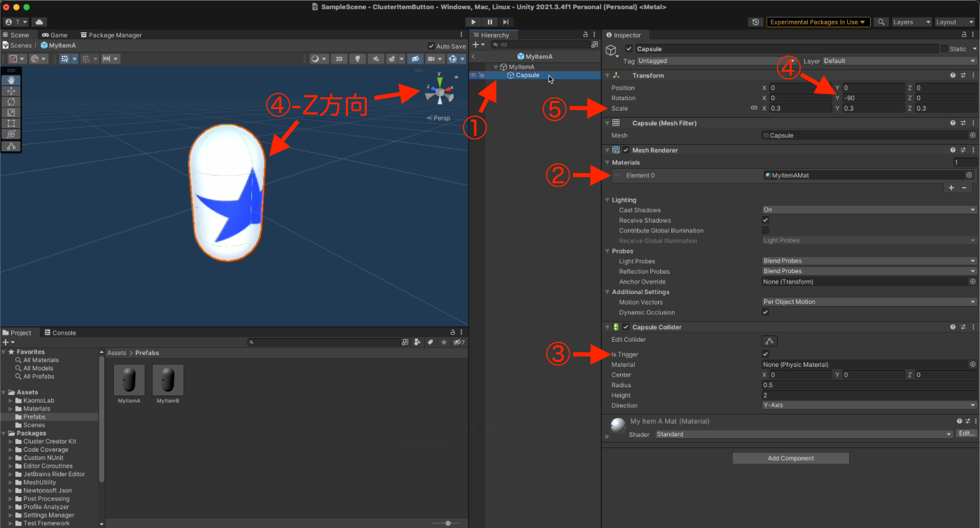This screenshot has width=980, height=528.
Task: Toggle scene lighting icon
Action: 358,59
